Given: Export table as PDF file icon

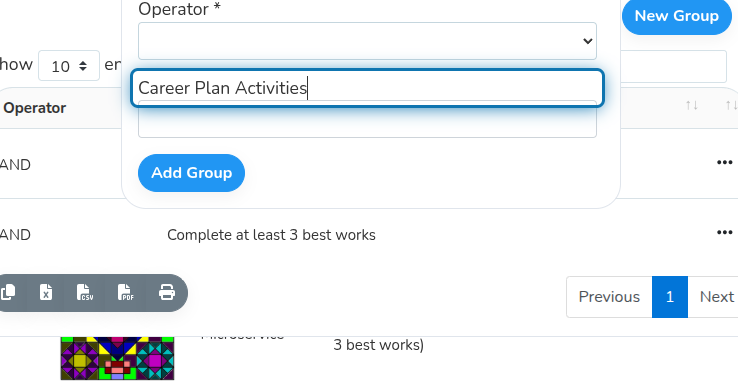Looking at the screenshot, I should coord(125,292).
